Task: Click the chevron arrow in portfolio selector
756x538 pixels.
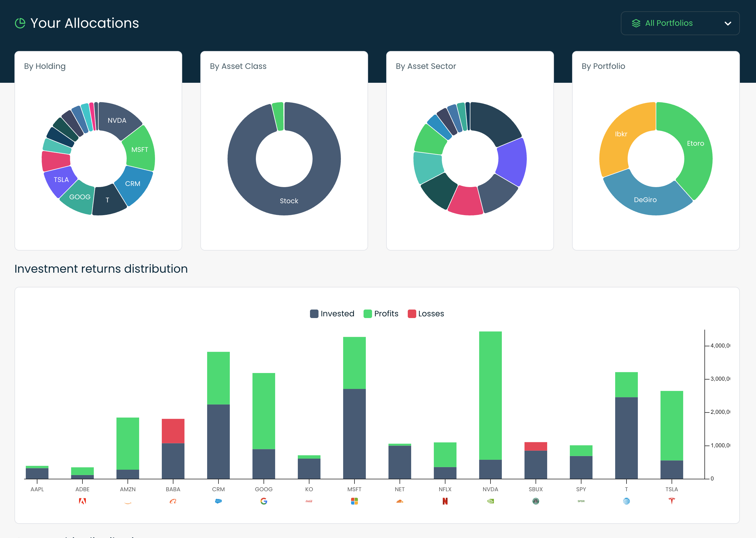Action: pyautogui.click(x=727, y=24)
